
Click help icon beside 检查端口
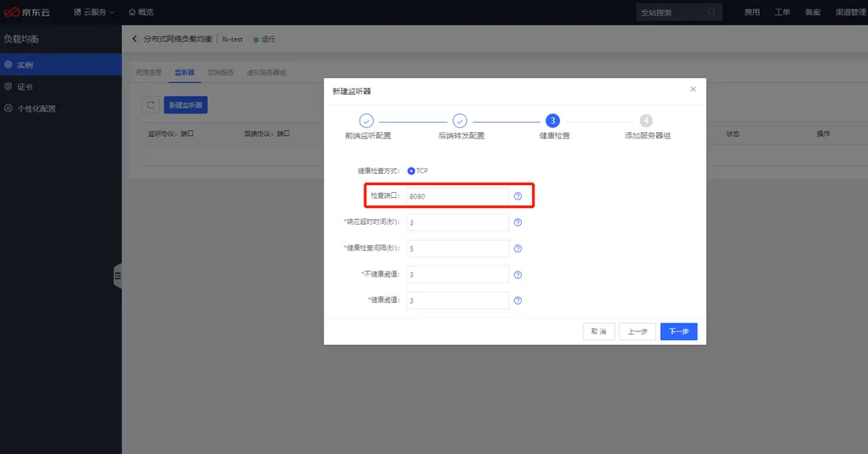point(518,196)
